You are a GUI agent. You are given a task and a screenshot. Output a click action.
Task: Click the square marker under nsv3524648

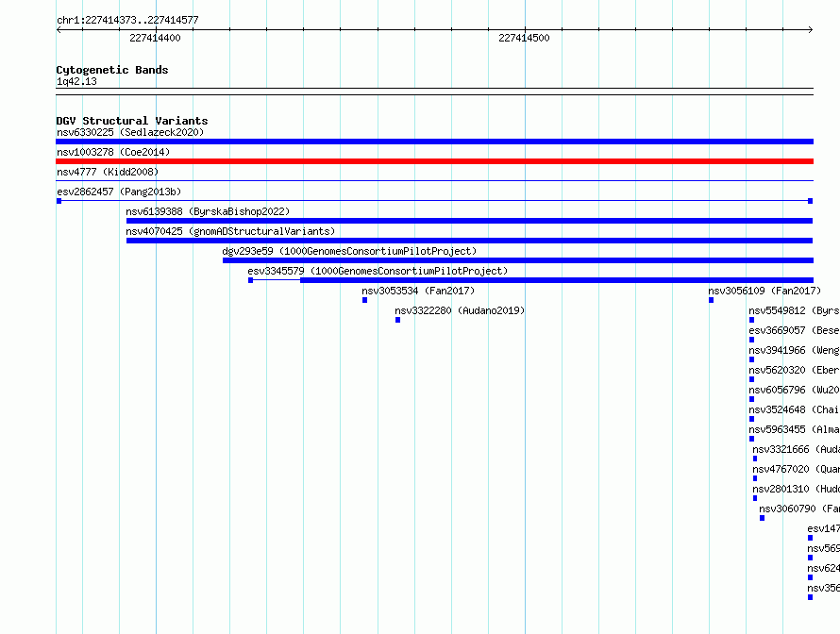(751, 419)
